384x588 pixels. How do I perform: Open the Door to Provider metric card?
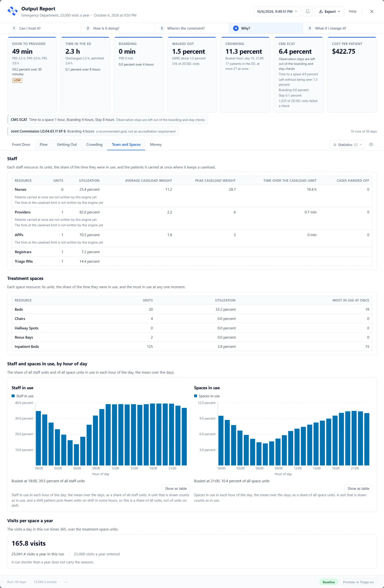click(32, 75)
